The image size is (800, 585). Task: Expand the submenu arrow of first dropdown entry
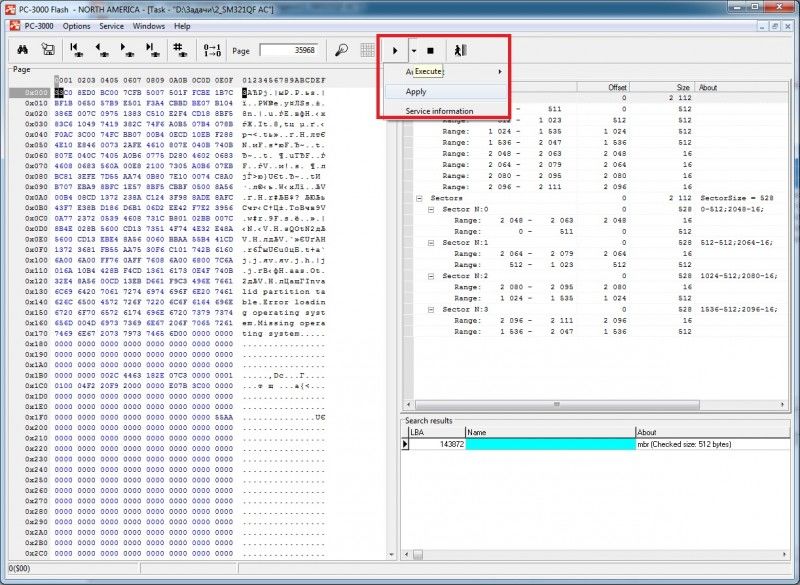(499, 71)
